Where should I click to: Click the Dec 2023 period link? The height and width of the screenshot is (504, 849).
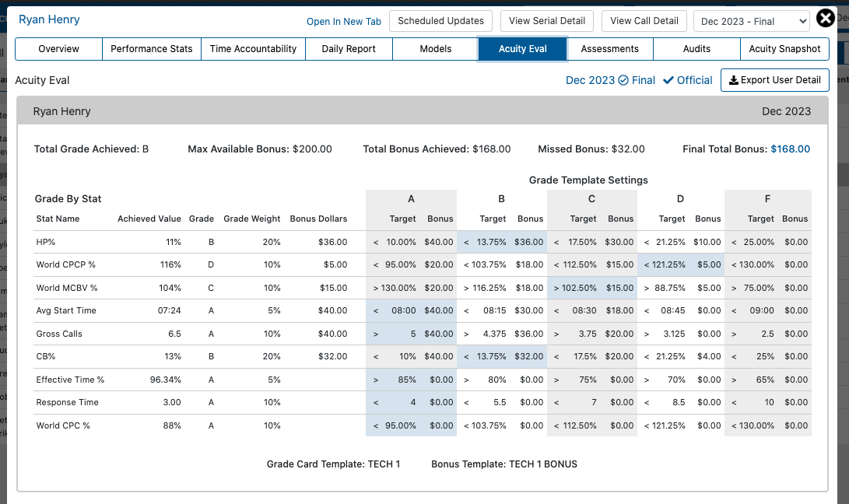pyautogui.click(x=590, y=80)
